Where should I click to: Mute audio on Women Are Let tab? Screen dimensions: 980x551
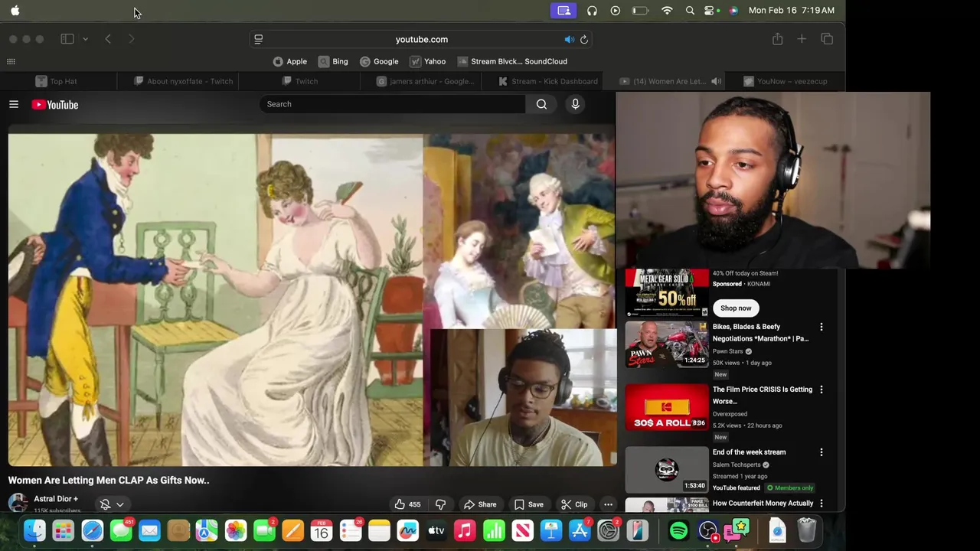716,81
